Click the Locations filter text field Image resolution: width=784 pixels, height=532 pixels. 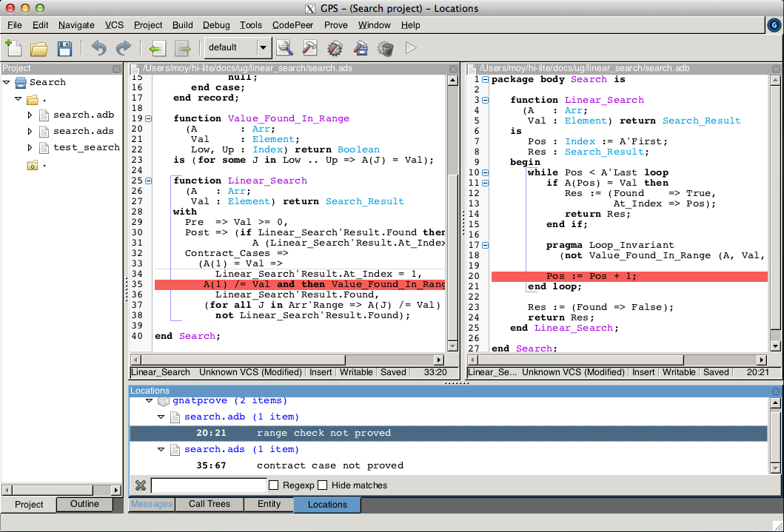click(209, 485)
